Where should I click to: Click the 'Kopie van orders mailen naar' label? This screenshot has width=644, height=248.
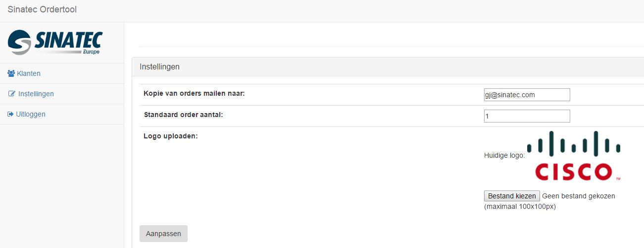click(x=195, y=93)
